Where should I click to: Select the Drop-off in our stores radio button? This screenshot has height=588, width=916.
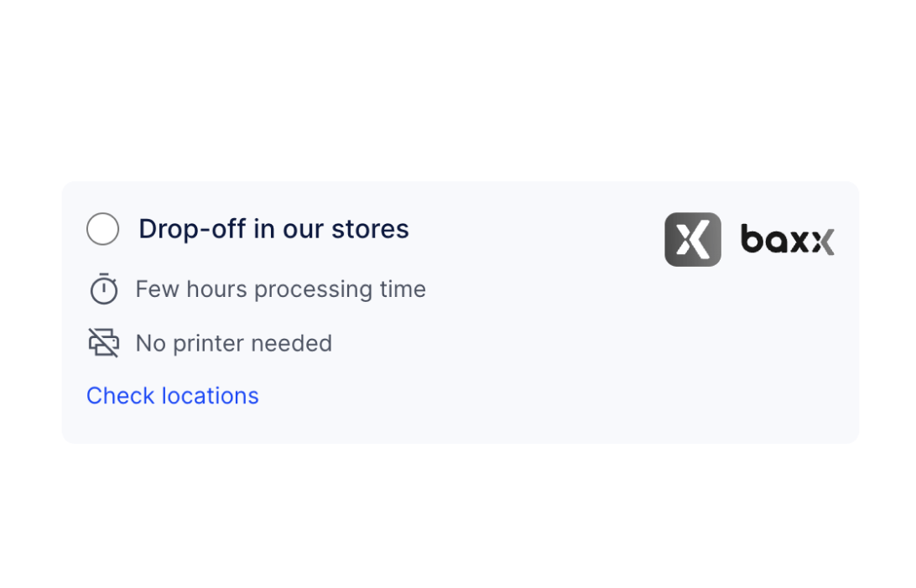(x=102, y=229)
